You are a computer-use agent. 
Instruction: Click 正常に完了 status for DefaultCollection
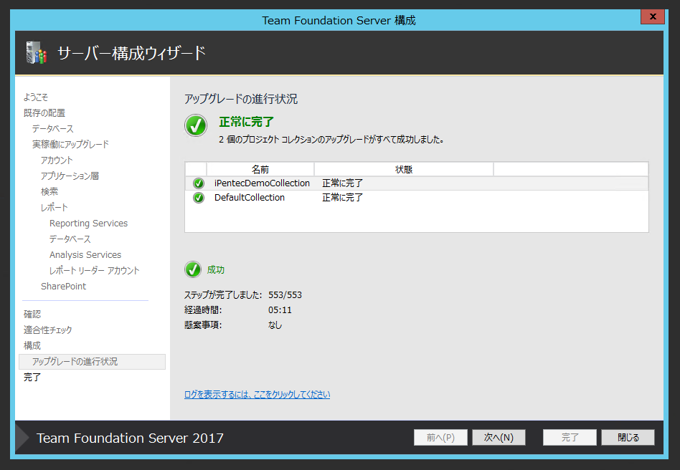click(342, 198)
